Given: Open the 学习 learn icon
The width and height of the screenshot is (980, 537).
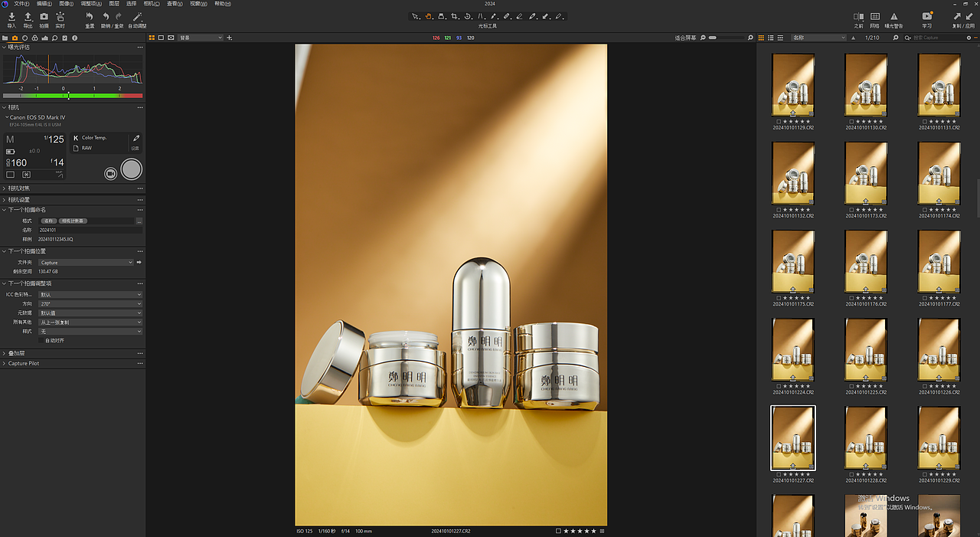Looking at the screenshot, I should point(927,16).
